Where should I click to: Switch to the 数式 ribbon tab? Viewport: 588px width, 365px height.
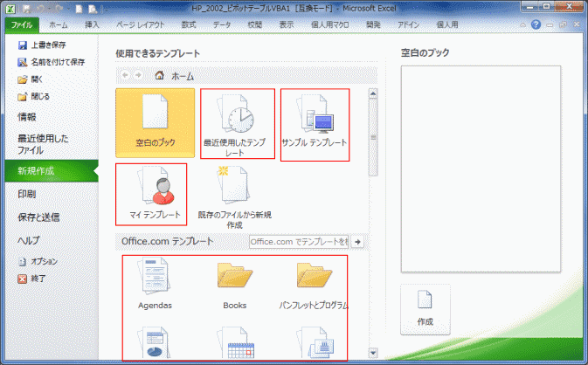pos(189,24)
